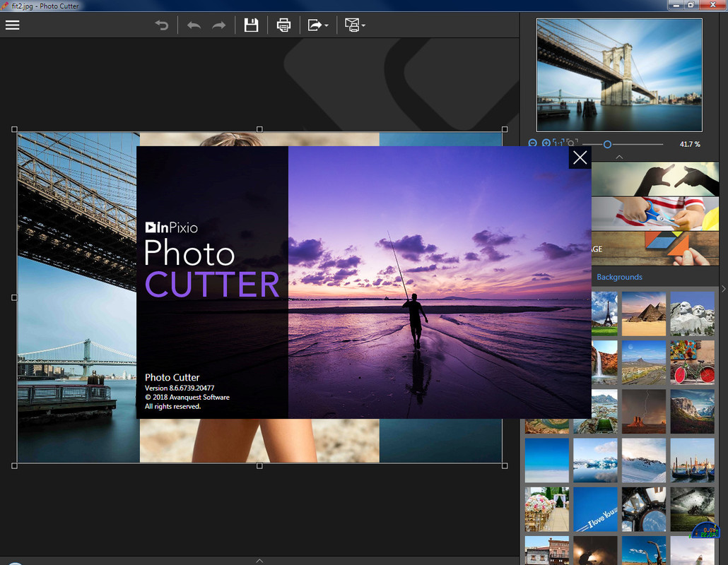Collapse the right sidebar with the edge arrow
Screen dimensions: 728x565
723,289
